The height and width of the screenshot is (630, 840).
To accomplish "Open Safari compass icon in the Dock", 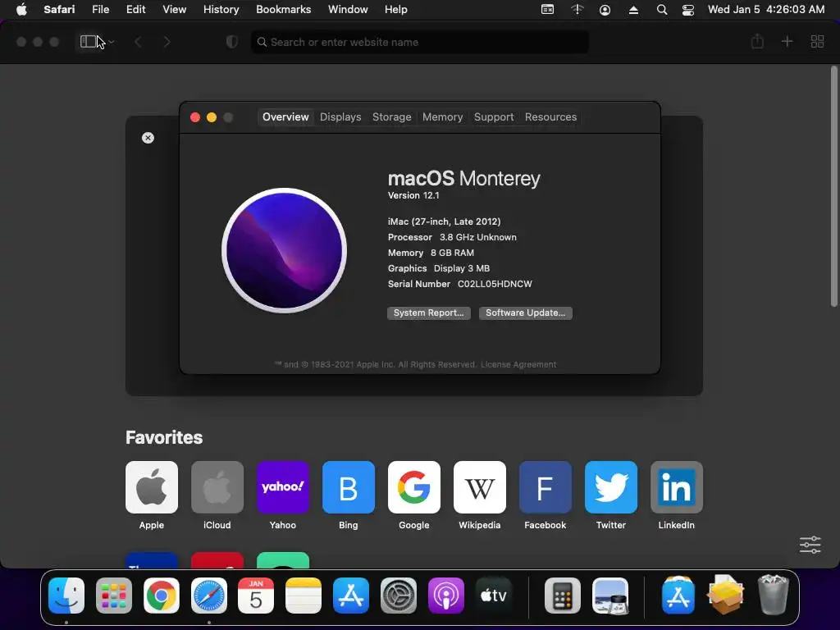I will coord(209,596).
